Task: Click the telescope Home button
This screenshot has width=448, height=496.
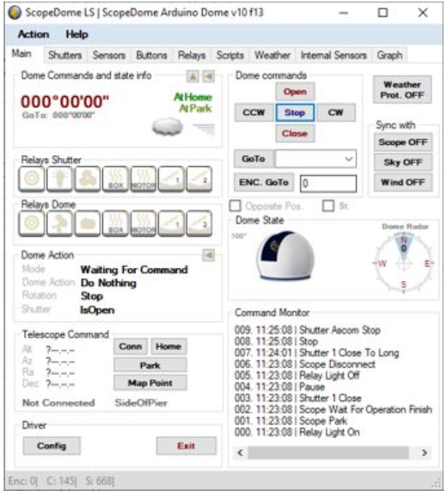Action: coord(169,347)
